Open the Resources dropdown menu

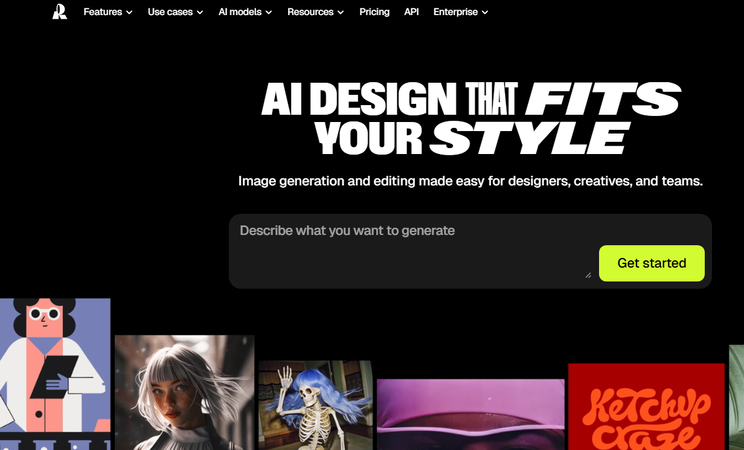pyautogui.click(x=315, y=12)
